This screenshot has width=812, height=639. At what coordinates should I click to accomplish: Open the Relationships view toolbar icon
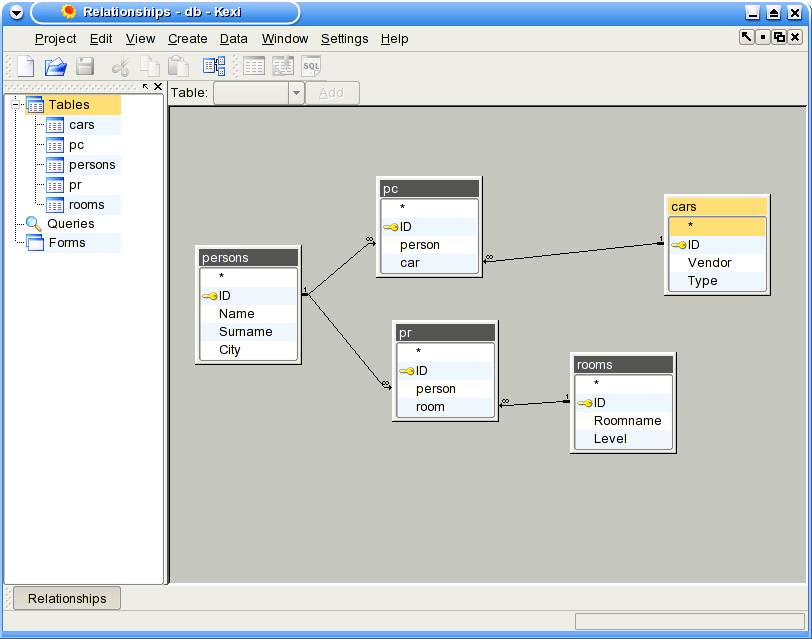(x=214, y=67)
